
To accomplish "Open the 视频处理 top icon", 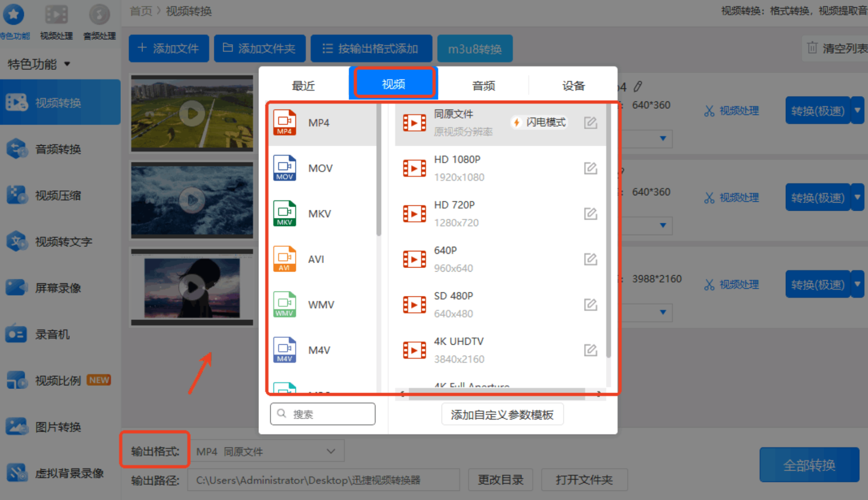I will pyautogui.click(x=56, y=15).
